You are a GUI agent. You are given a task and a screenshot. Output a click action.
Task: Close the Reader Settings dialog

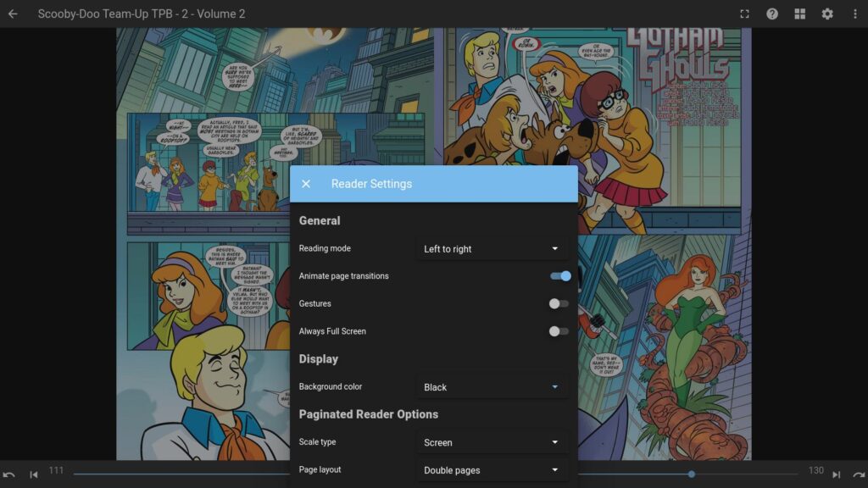tap(306, 184)
